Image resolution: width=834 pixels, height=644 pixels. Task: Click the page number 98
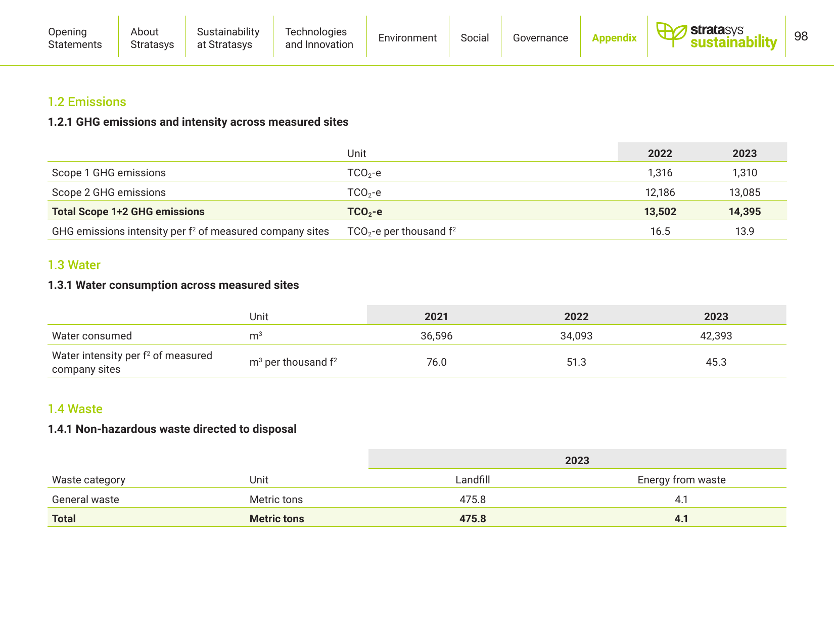click(801, 36)
